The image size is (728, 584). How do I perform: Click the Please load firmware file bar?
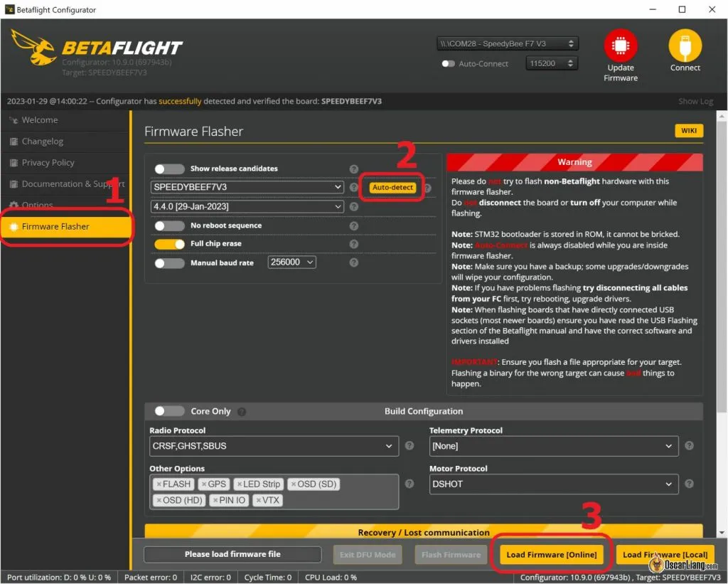232,554
